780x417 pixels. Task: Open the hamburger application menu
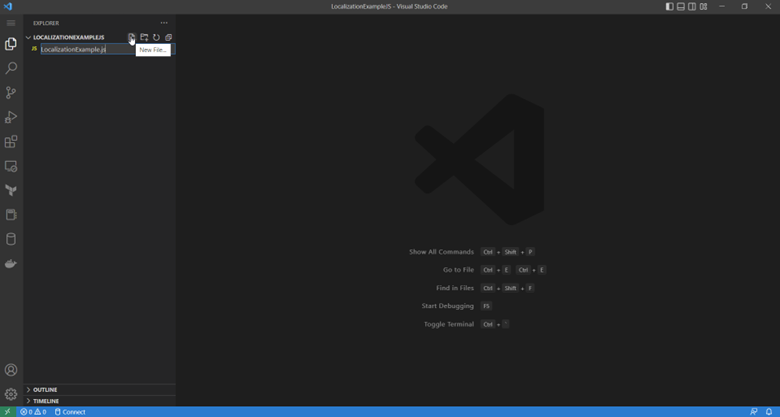11,23
